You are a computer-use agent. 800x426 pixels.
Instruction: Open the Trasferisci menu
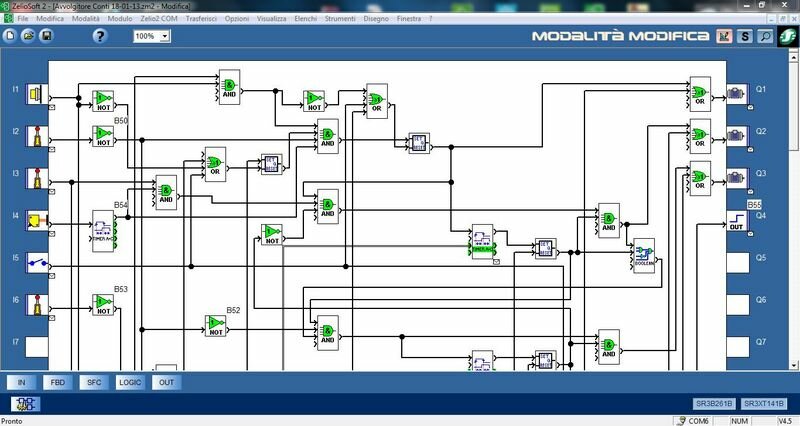click(x=201, y=18)
